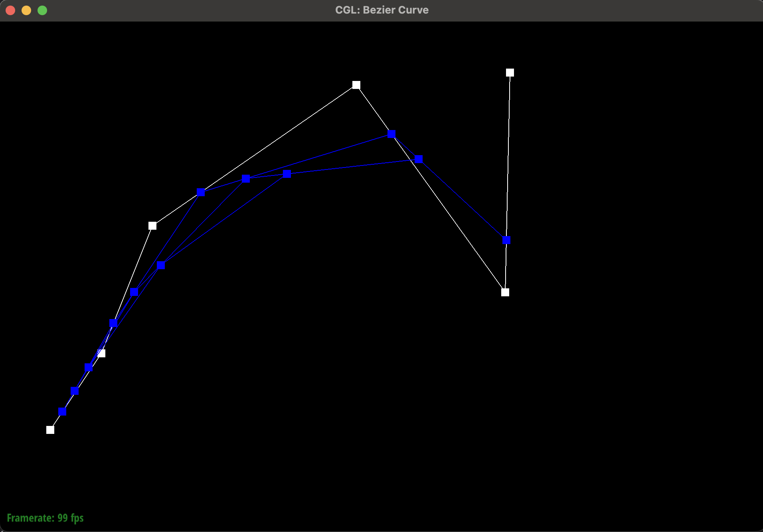
Task: Click the third-lowest blue interpolation point
Action: point(89,367)
